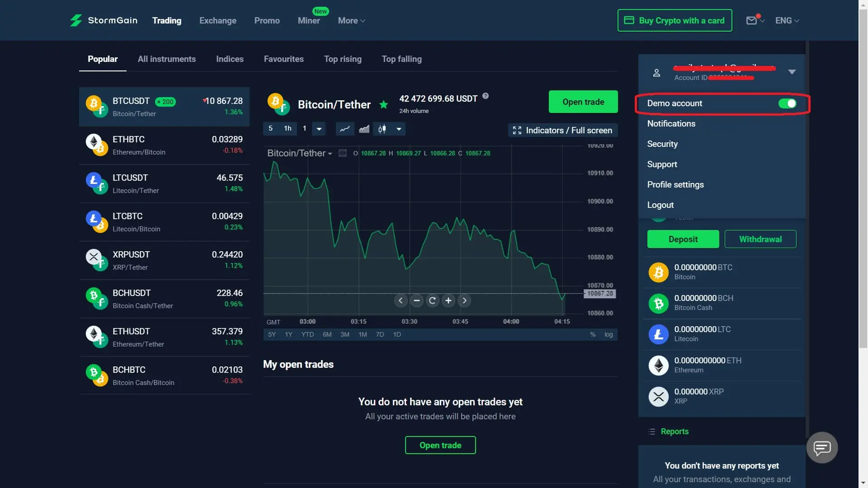
Task: Click the 24h volume help icon
Action: point(486,96)
